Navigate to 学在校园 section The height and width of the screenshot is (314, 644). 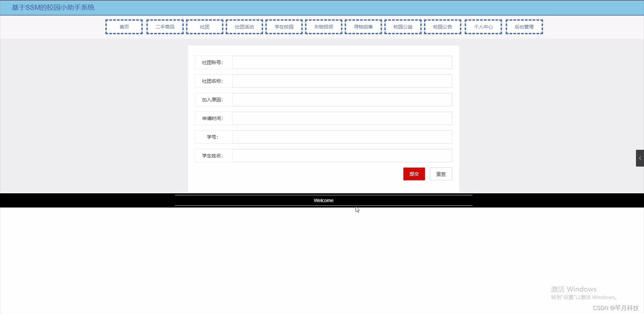(x=283, y=27)
